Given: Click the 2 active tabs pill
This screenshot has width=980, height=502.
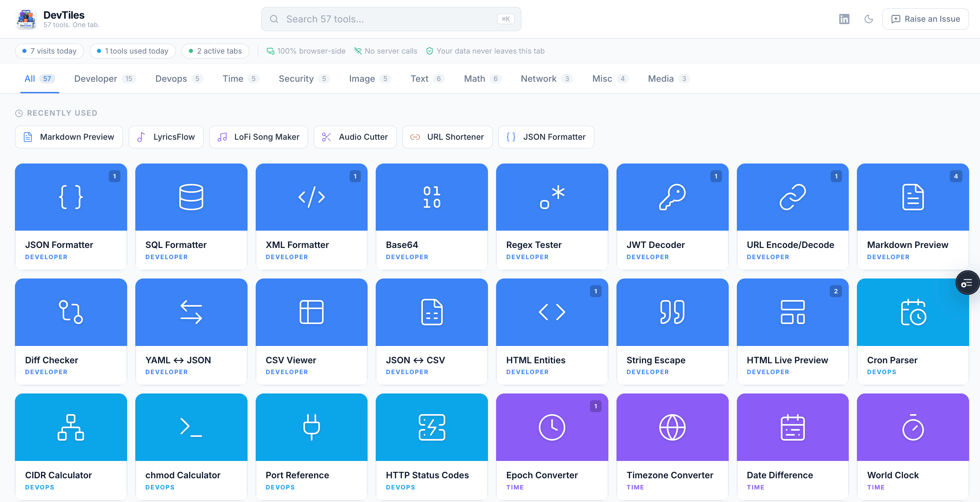Looking at the screenshot, I should (215, 51).
